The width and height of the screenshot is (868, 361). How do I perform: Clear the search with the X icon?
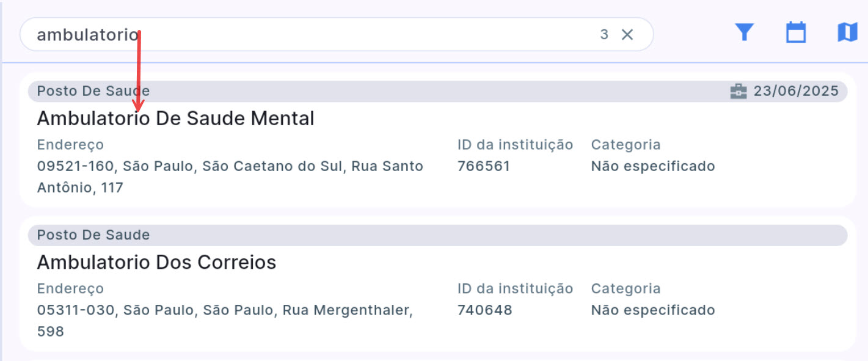pyautogui.click(x=627, y=35)
